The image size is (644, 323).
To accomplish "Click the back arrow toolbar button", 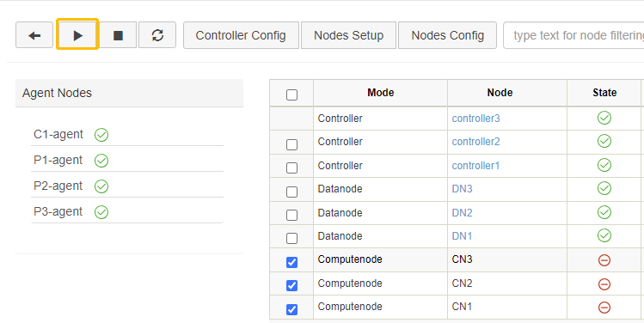I will [x=34, y=35].
